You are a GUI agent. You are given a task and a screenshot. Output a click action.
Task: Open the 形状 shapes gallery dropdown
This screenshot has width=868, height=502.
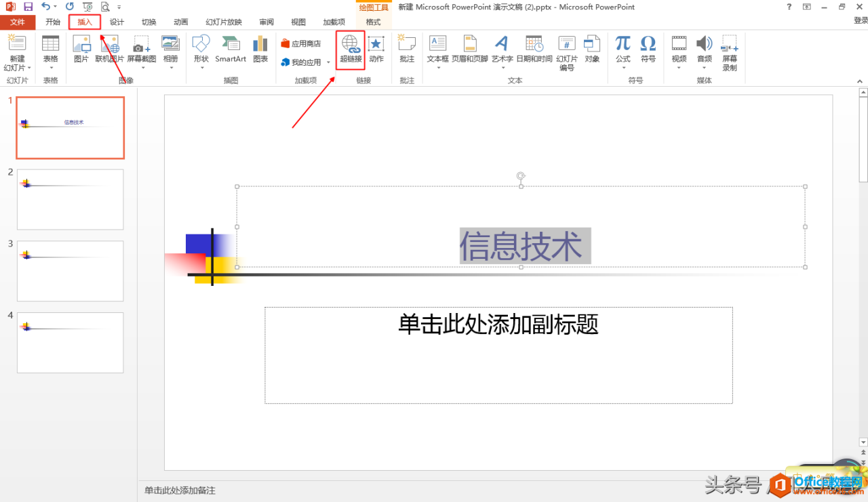pos(201,68)
